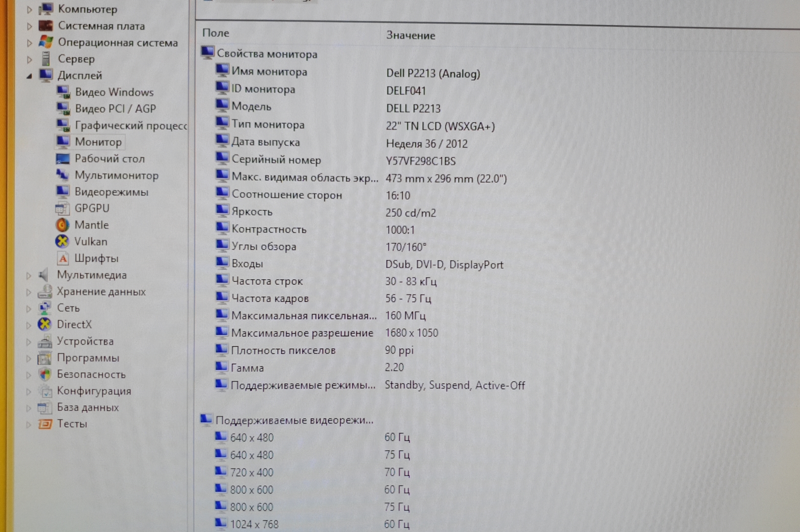
Task: Select the Яркость row
Action: (326, 212)
